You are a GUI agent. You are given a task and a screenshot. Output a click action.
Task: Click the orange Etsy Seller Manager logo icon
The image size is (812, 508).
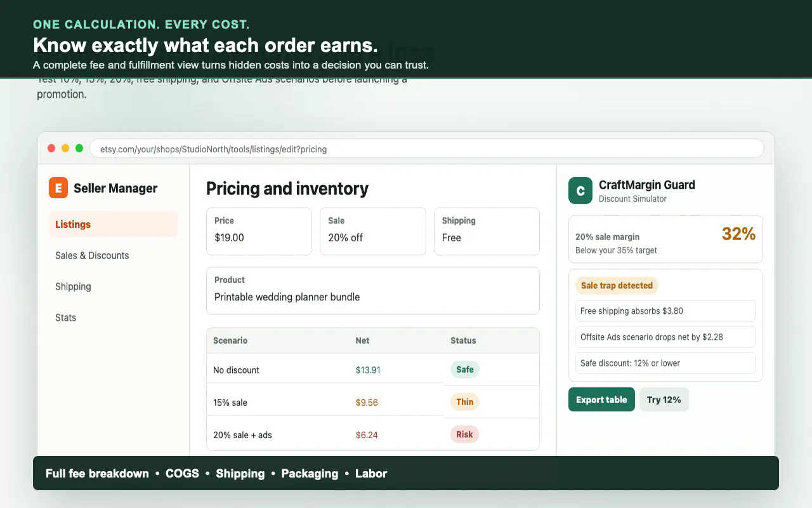[x=58, y=188]
